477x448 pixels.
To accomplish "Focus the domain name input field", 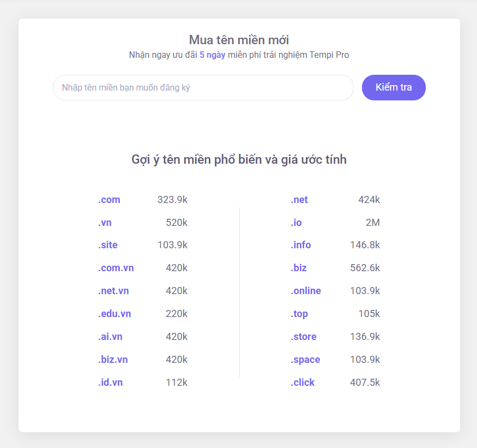I will tap(203, 88).
